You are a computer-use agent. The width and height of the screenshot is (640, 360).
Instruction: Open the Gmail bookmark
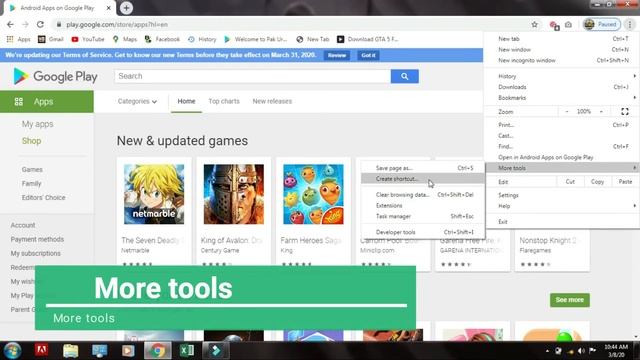click(51, 39)
